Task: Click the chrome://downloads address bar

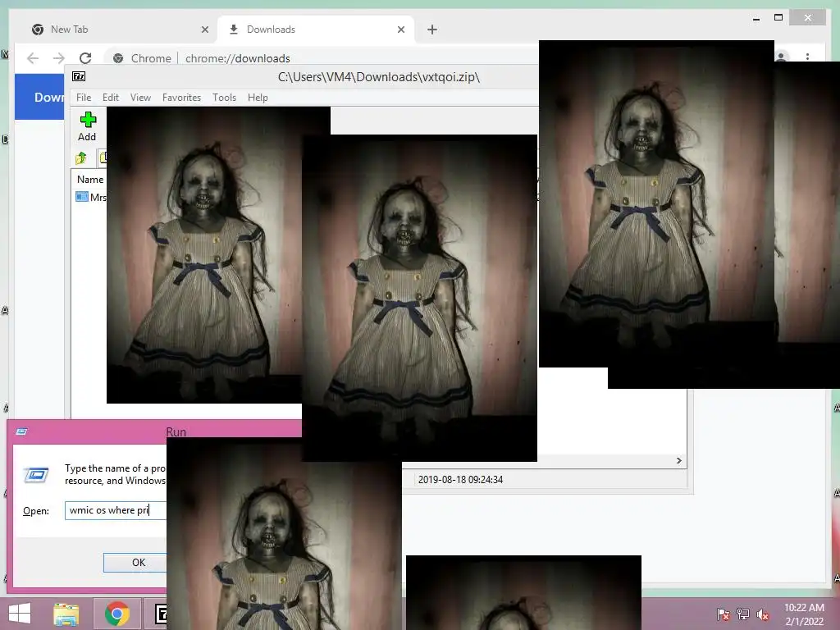Action: point(322,58)
